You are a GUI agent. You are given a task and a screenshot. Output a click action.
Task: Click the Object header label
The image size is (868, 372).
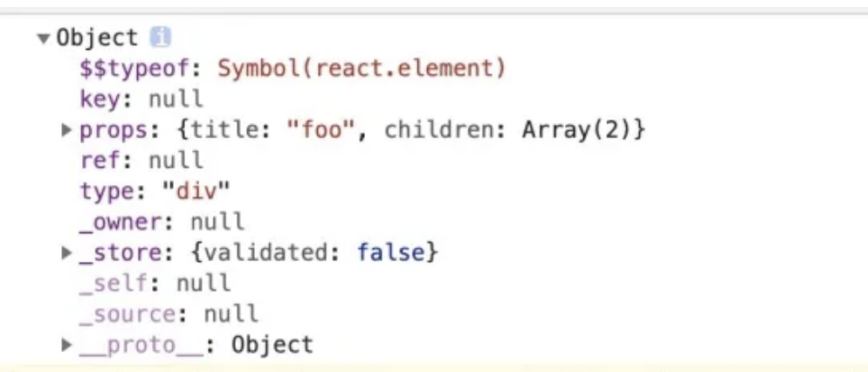click(x=97, y=38)
